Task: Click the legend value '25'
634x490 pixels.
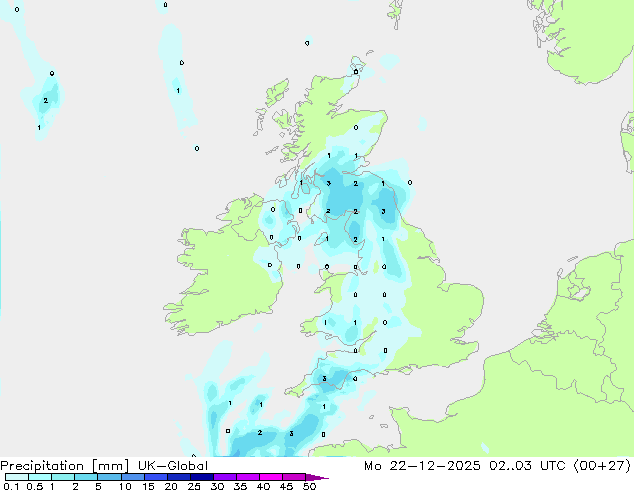Action: 194,486
